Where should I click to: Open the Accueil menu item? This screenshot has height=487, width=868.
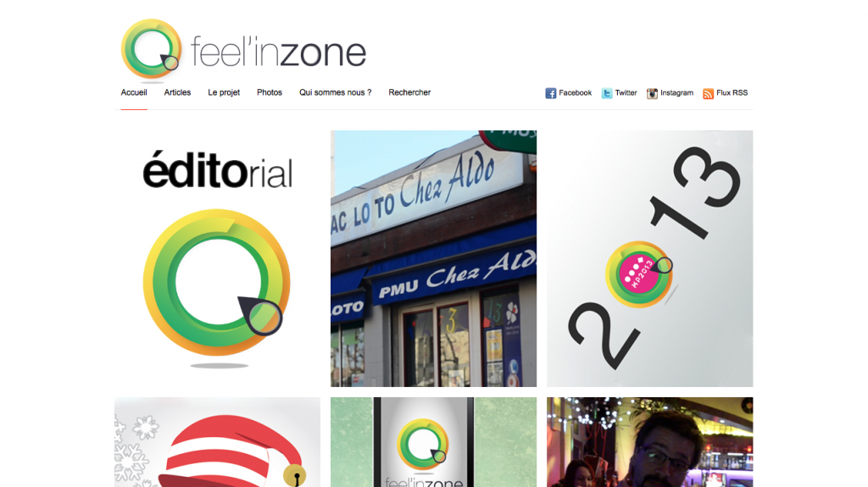pyautogui.click(x=134, y=92)
